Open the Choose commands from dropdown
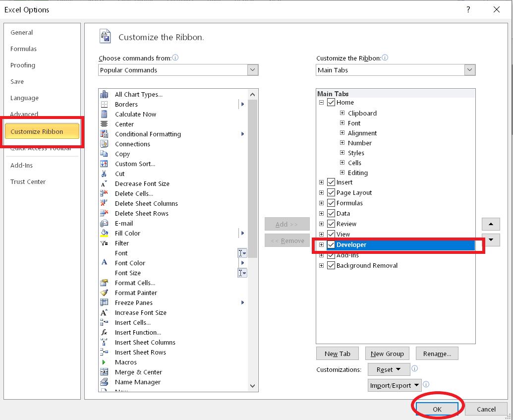This screenshot has height=420, width=513. tap(253, 69)
